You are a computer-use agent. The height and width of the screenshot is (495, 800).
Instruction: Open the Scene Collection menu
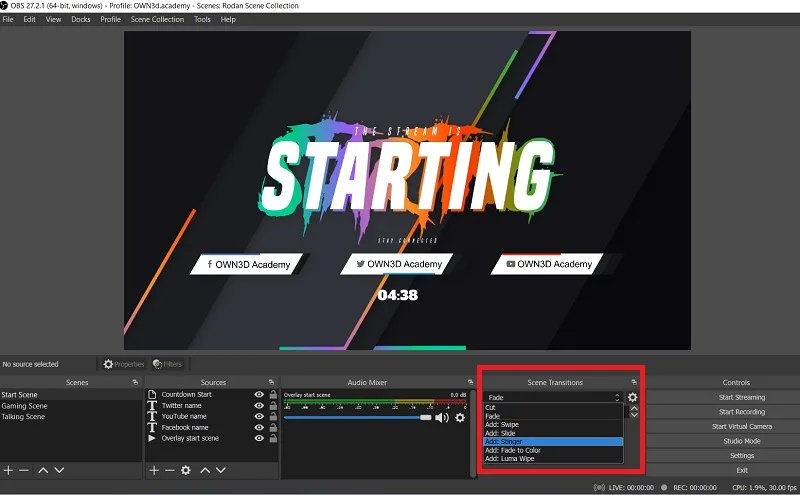(x=157, y=19)
